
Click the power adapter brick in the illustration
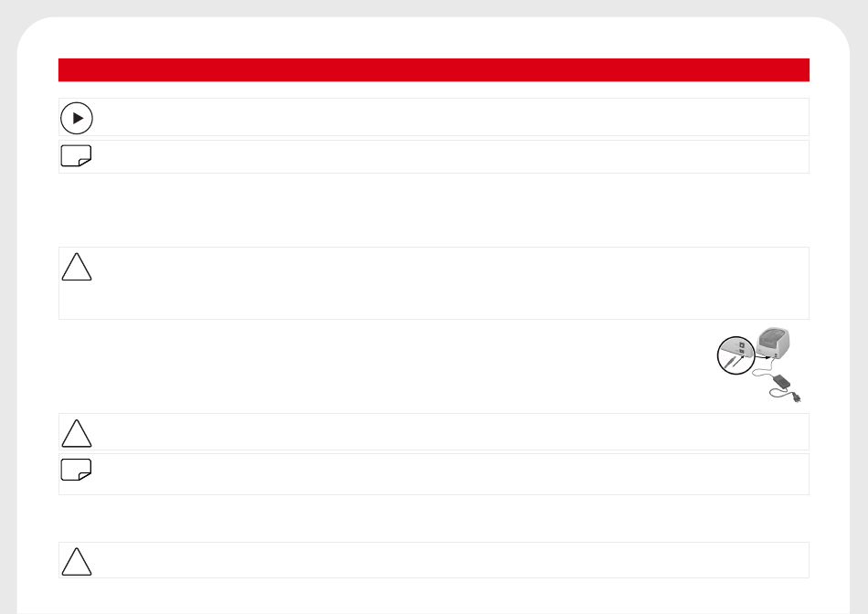781,381
